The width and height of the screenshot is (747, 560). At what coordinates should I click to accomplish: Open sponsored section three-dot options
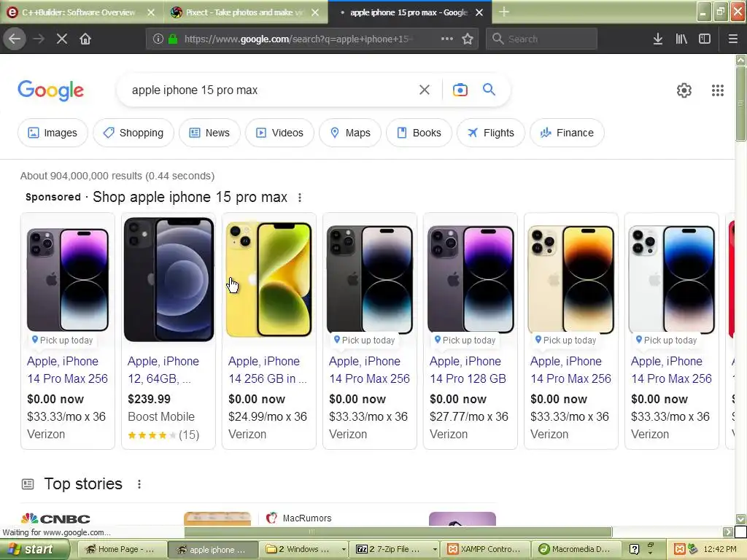(300, 198)
